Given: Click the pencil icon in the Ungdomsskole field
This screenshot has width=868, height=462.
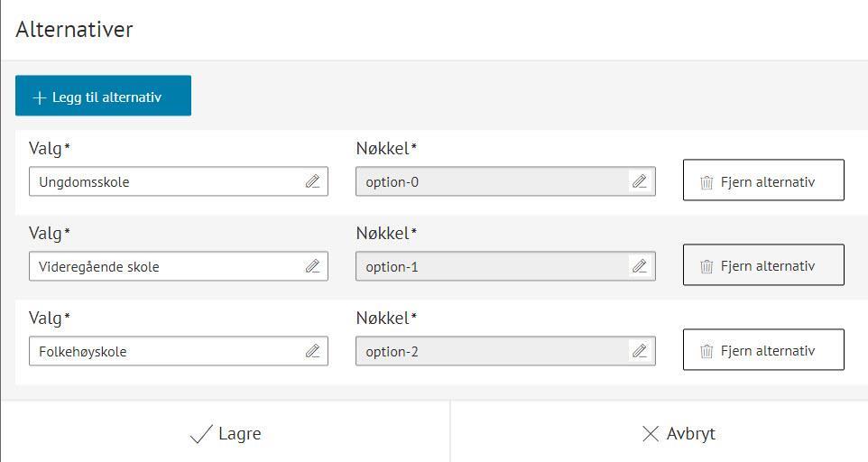Looking at the screenshot, I should 312,181.
